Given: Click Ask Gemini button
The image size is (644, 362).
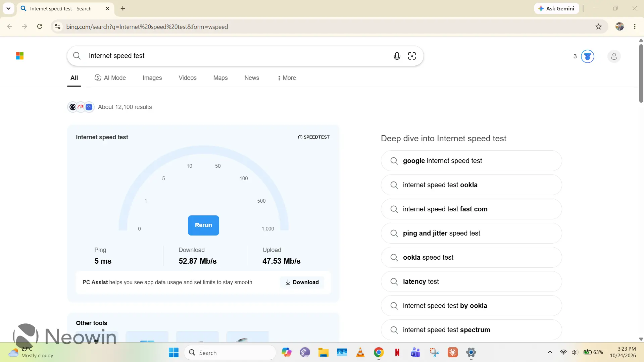Looking at the screenshot, I should click(x=556, y=8).
